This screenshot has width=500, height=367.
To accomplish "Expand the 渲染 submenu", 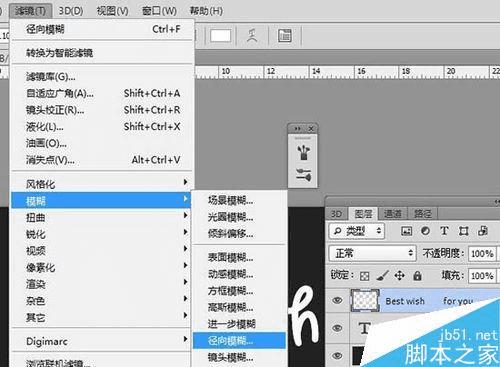I will [101, 284].
